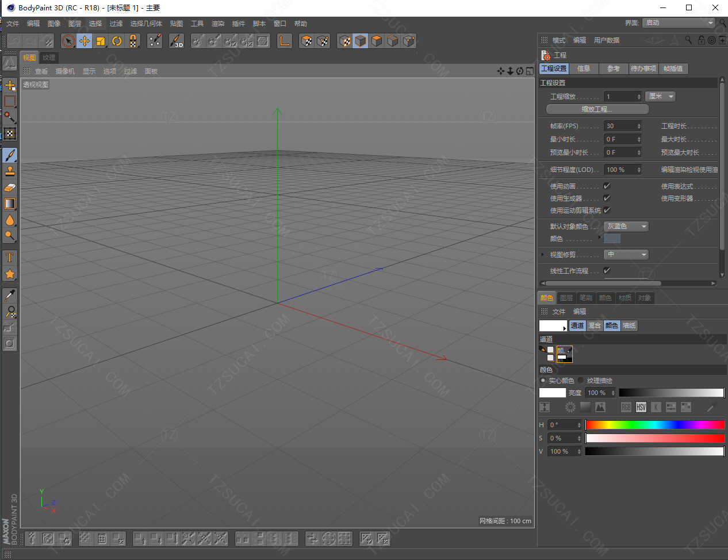This screenshot has height=560, width=728.
Task: Open the Paint Setup Wizard brush icon
Action: click(155, 41)
